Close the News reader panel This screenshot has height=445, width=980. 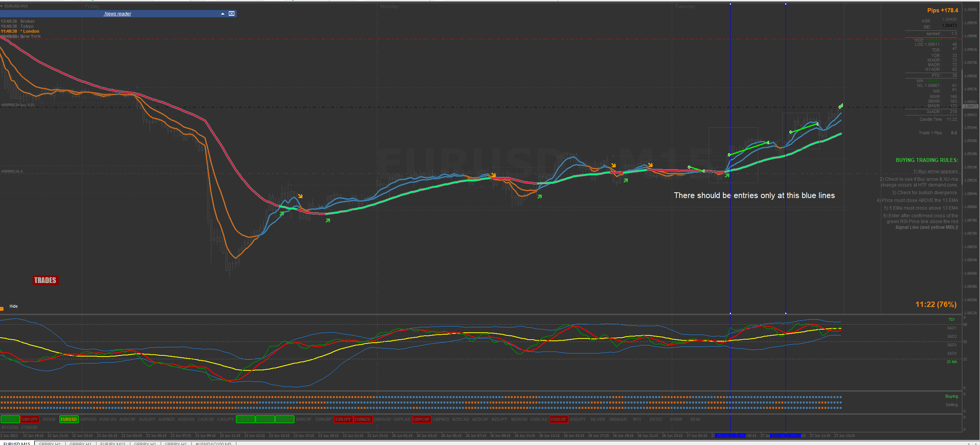pos(231,13)
